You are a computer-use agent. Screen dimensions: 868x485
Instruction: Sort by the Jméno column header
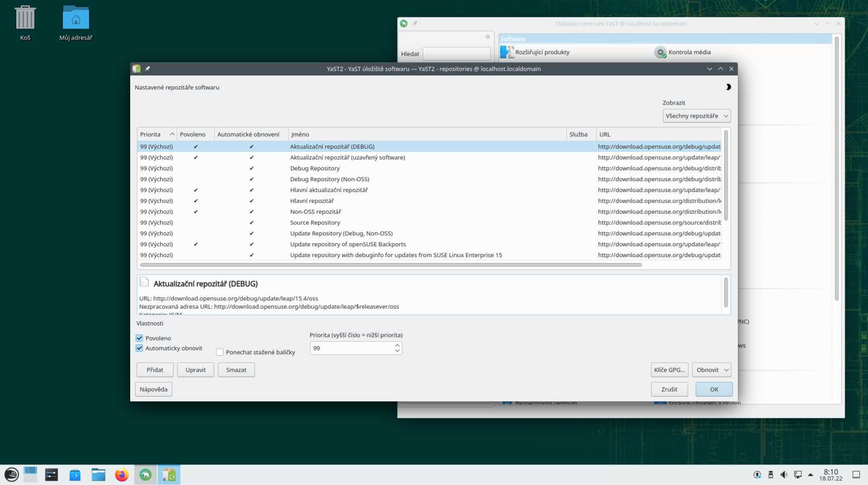click(x=427, y=135)
